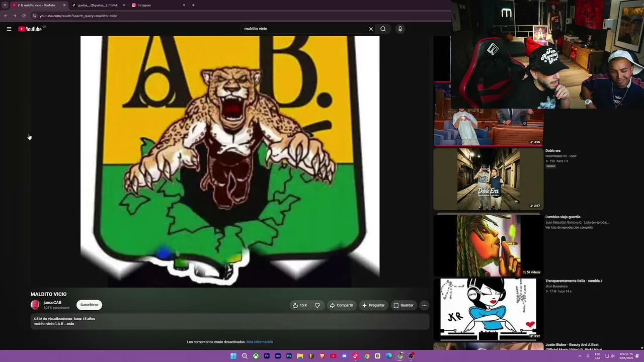Click the address bar URL
This screenshot has width=644, height=362.
tap(78, 16)
